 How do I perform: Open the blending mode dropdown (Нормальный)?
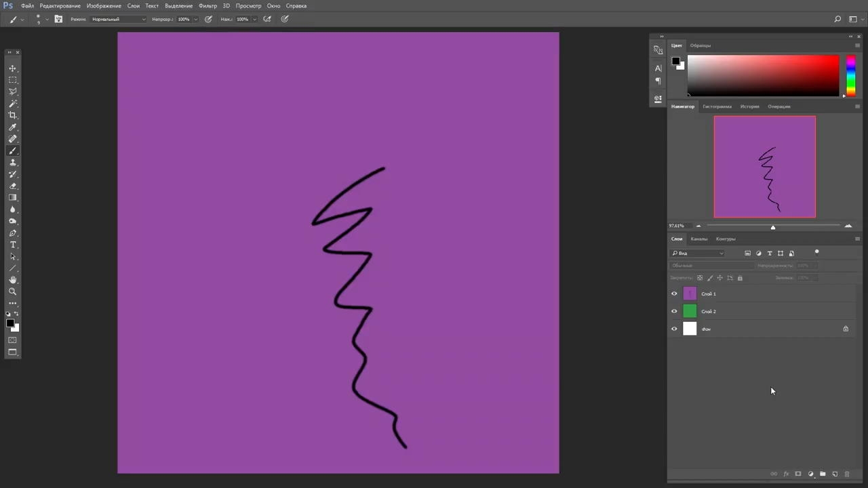tap(118, 19)
